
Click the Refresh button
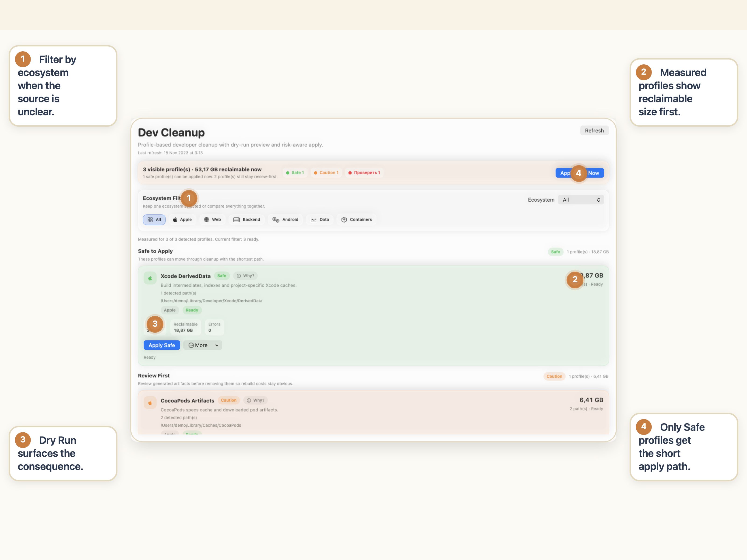594,130
